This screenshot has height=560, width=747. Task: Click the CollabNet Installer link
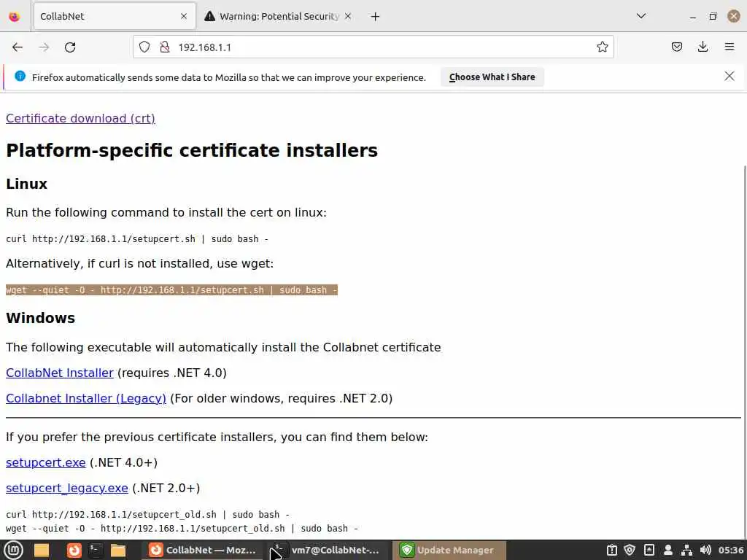coord(60,373)
